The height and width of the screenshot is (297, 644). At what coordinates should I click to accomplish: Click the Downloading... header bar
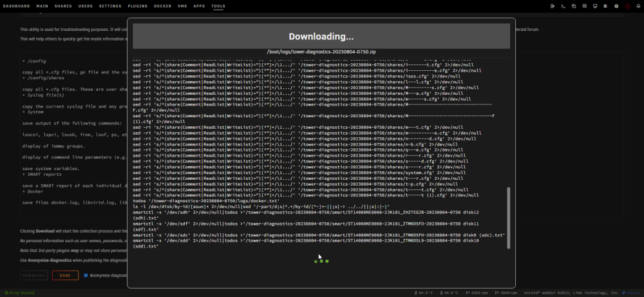click(x=321, y=36)
